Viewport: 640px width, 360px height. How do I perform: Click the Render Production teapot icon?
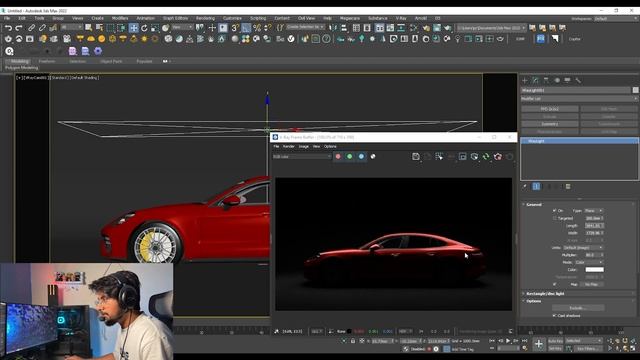pyautogui.click(x=448, y=28)
